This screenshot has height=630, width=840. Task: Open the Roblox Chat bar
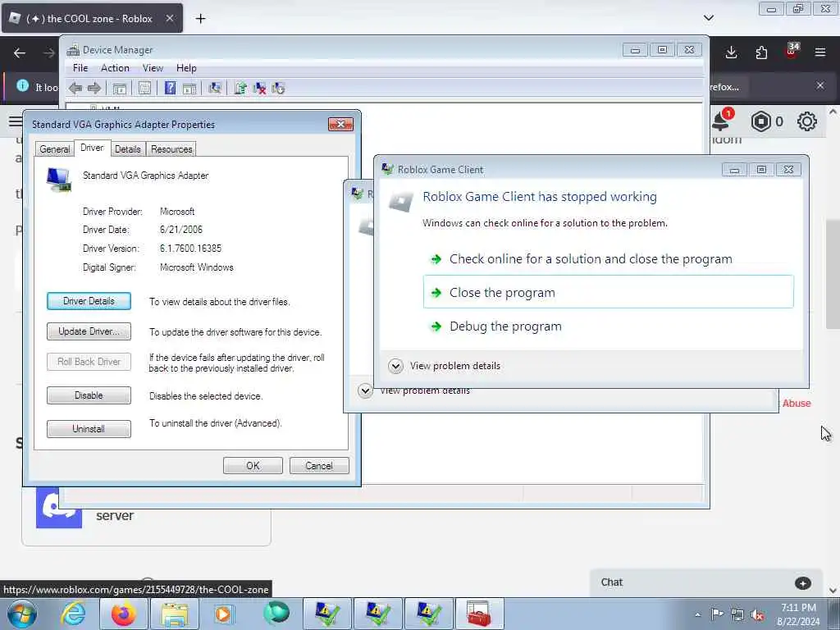pyautogui.click(x=706, y=583)
